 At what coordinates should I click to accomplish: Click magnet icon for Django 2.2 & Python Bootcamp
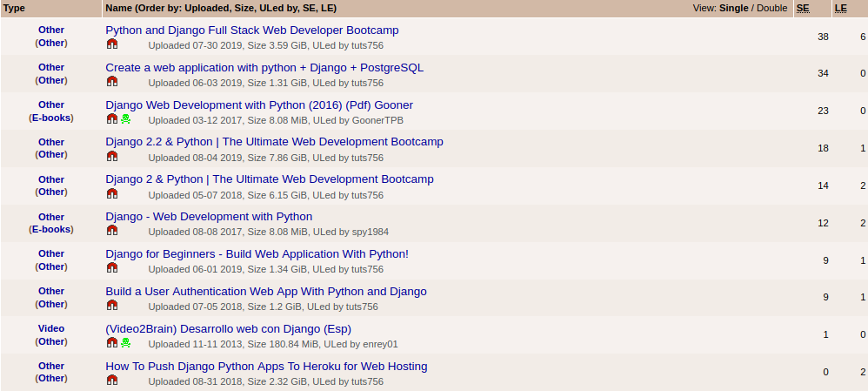click(x=112, y=157)
